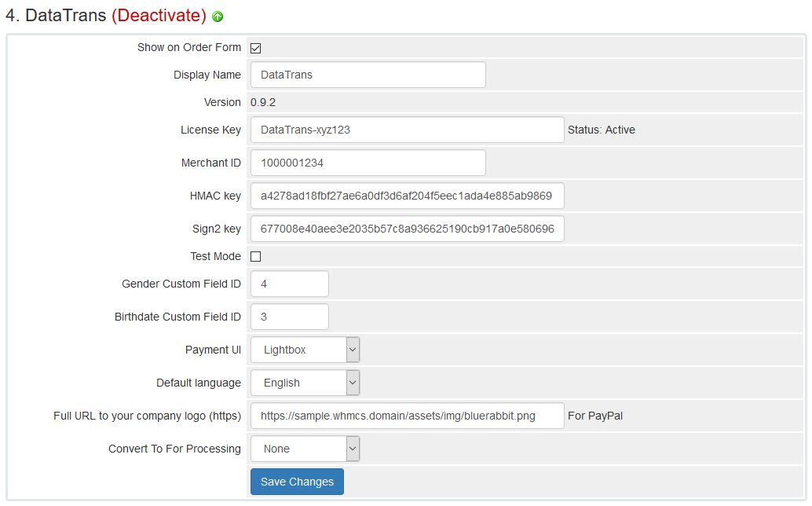Open the Payment UI dropdown
The image size is (812, 506).
305,350
